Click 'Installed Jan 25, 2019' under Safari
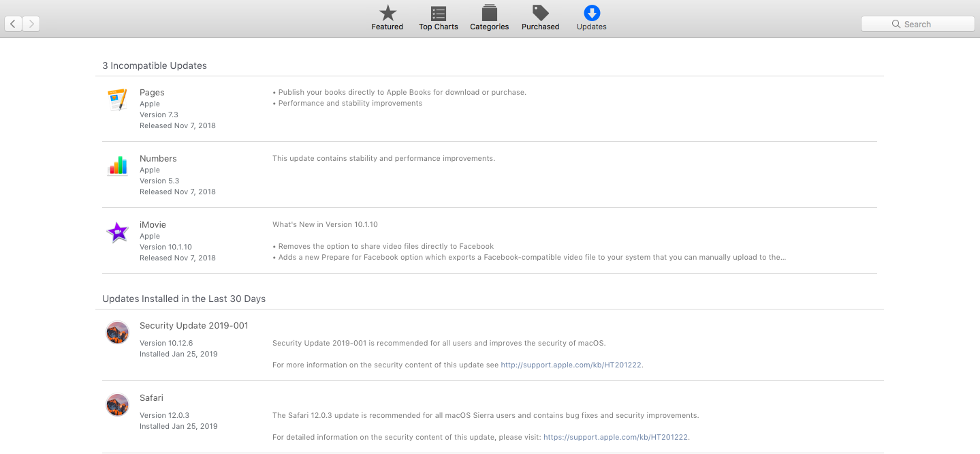980x454 pixels. click(x=178, y=426)
